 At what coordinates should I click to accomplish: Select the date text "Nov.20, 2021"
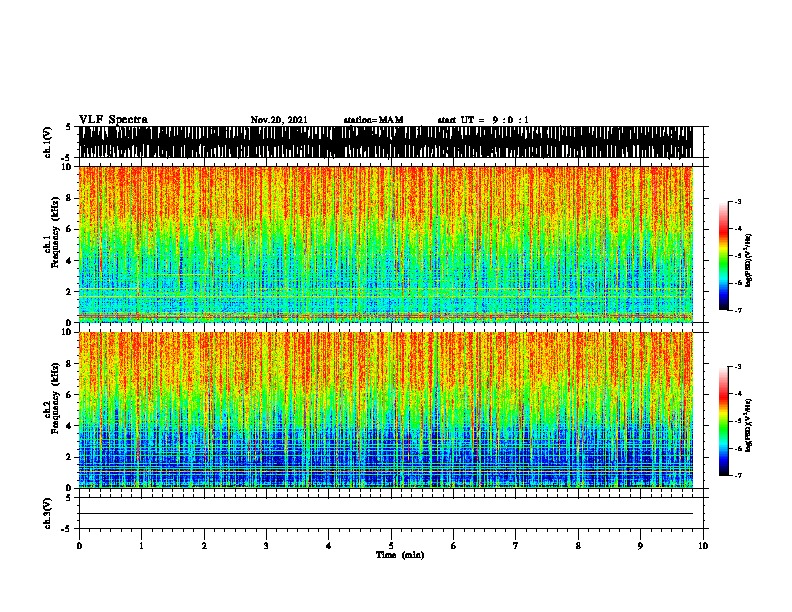point(279,120)
